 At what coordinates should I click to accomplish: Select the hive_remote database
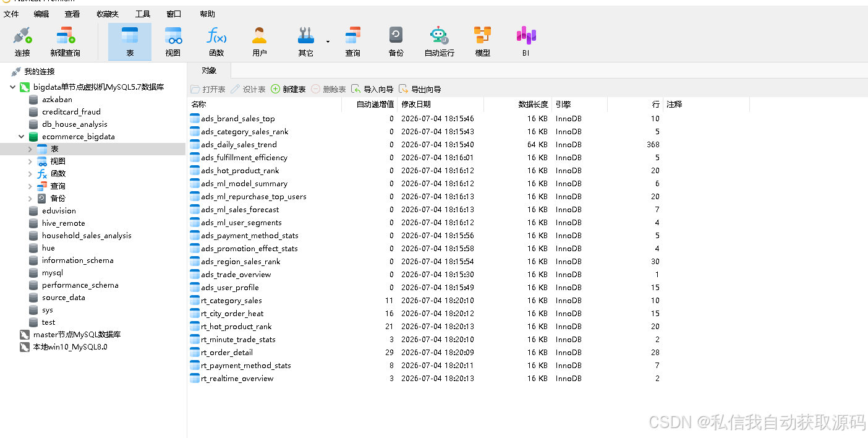click(64, 223)
